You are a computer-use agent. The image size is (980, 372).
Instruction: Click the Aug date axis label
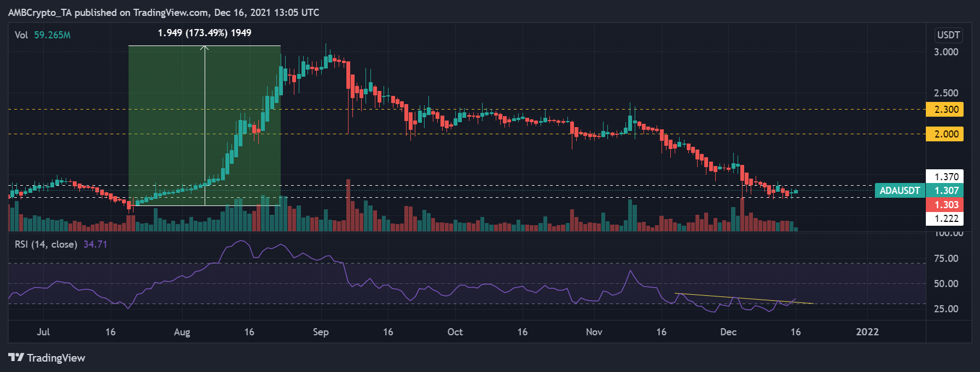(182, 332)
